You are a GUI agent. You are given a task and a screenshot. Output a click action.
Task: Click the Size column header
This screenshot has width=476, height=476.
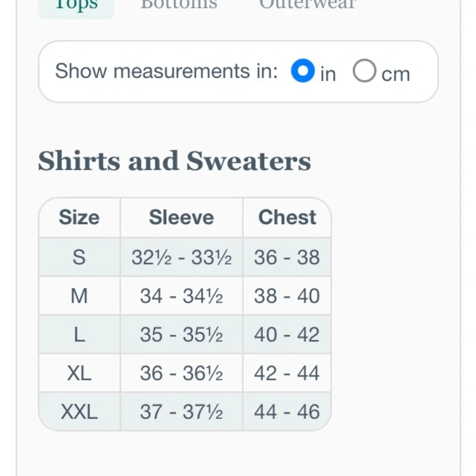(x=79, y=217)
